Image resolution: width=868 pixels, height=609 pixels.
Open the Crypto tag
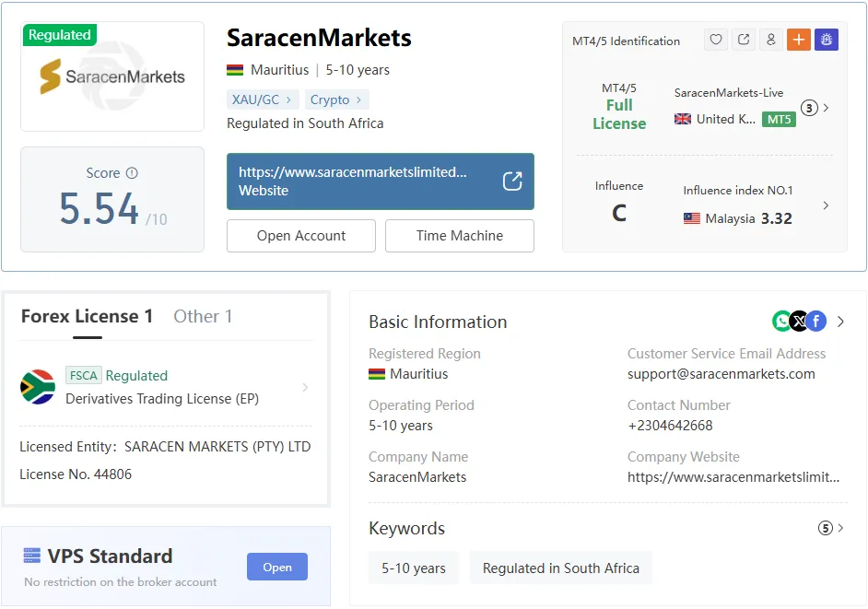tap(336, 100)
